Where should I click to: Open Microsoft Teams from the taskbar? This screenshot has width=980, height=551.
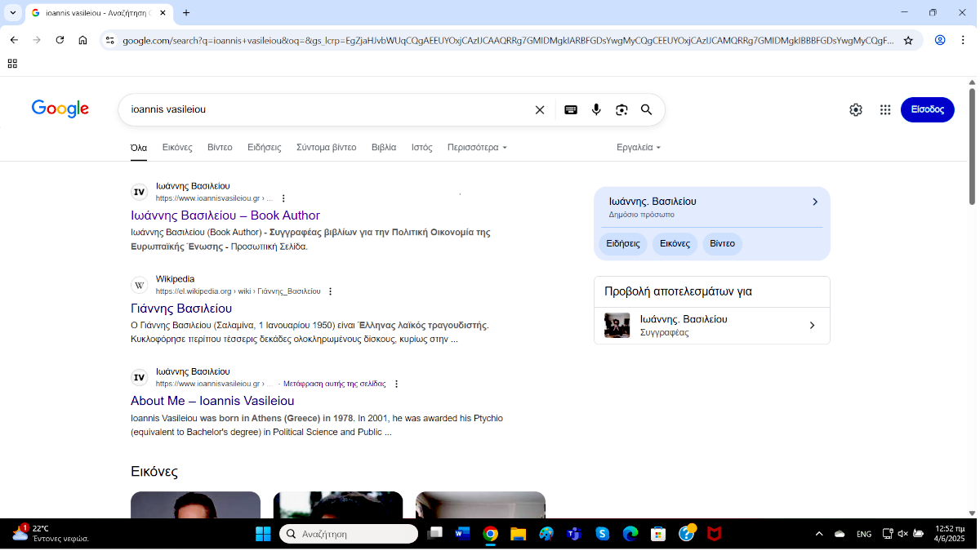[574, 534]
